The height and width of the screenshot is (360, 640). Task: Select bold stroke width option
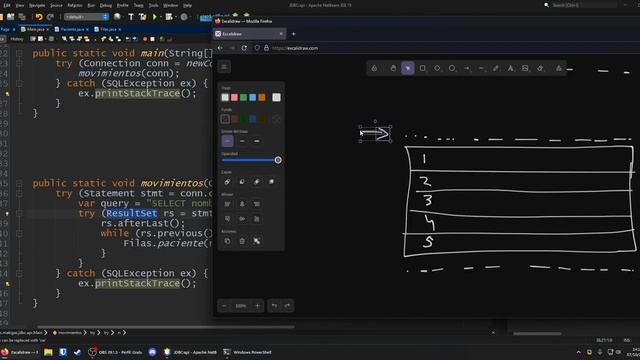[242, 141]
